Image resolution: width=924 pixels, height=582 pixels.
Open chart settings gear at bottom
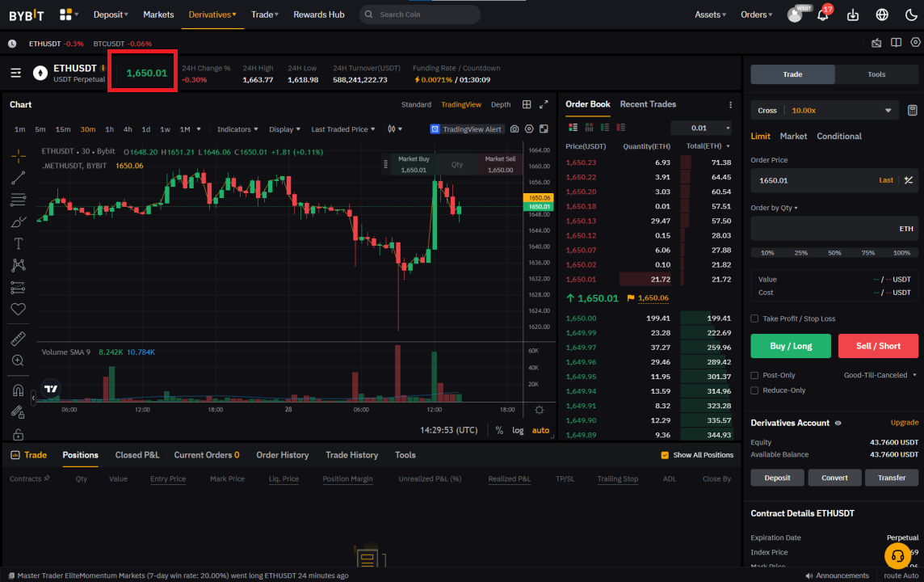(540, 410)
